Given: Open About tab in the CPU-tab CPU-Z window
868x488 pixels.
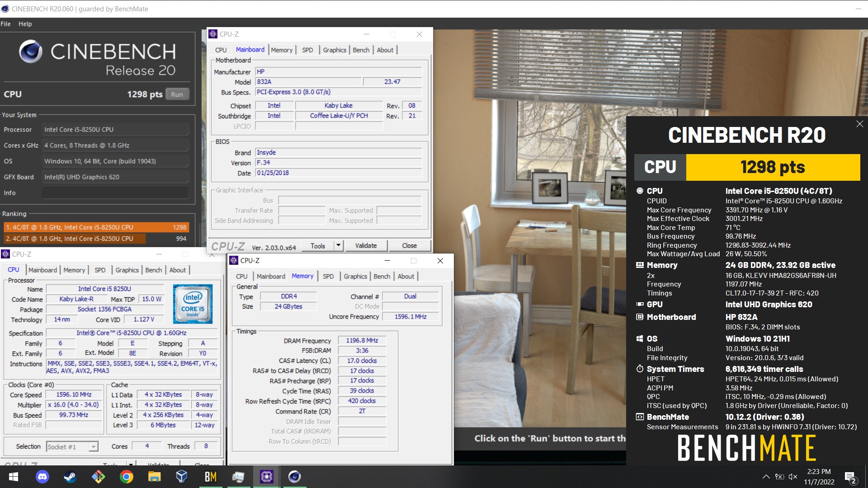Looking at the screenshot, I should click(x=178, y=270).
